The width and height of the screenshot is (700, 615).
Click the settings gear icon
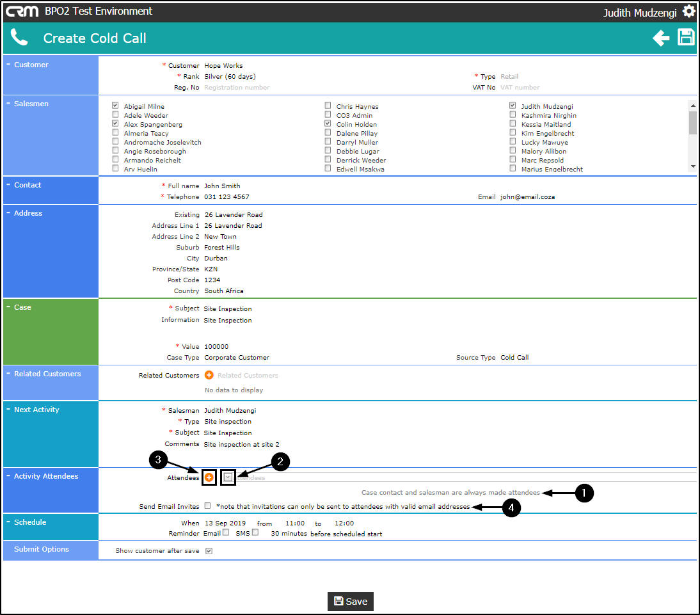point(689,12)
